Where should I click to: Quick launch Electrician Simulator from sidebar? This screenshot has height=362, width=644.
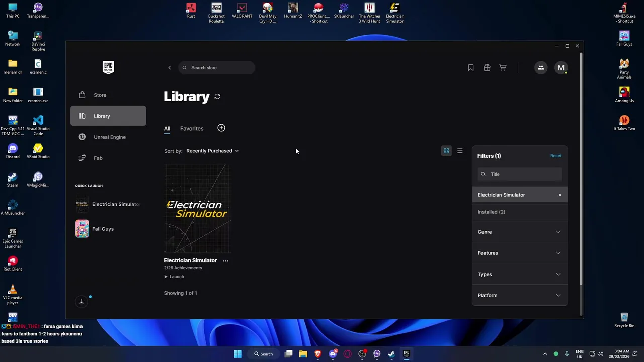coord(108,204)
